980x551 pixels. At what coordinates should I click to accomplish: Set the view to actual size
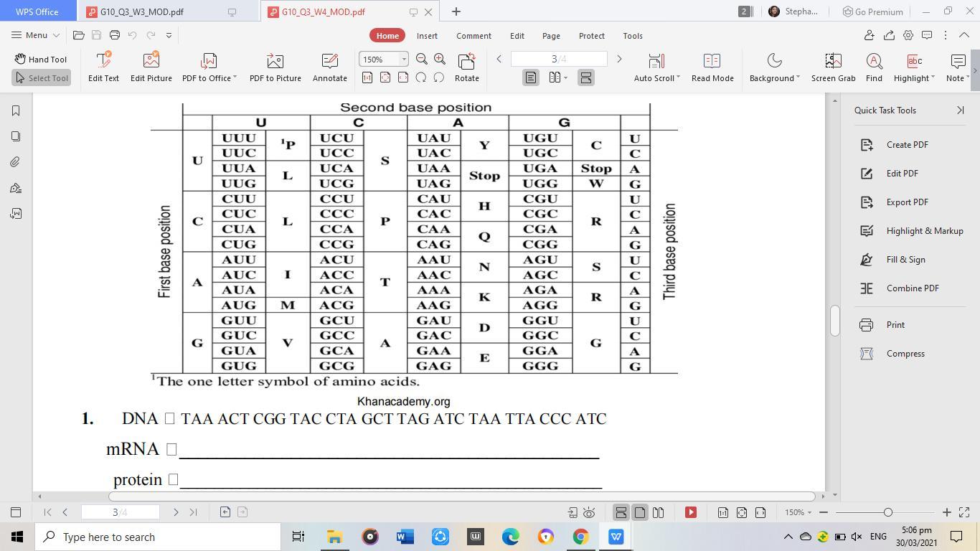[x=367, y=77]
